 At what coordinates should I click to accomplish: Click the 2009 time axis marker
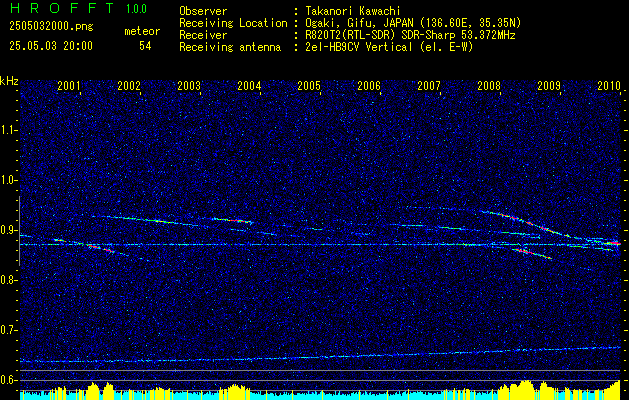[x=549, y=85]
